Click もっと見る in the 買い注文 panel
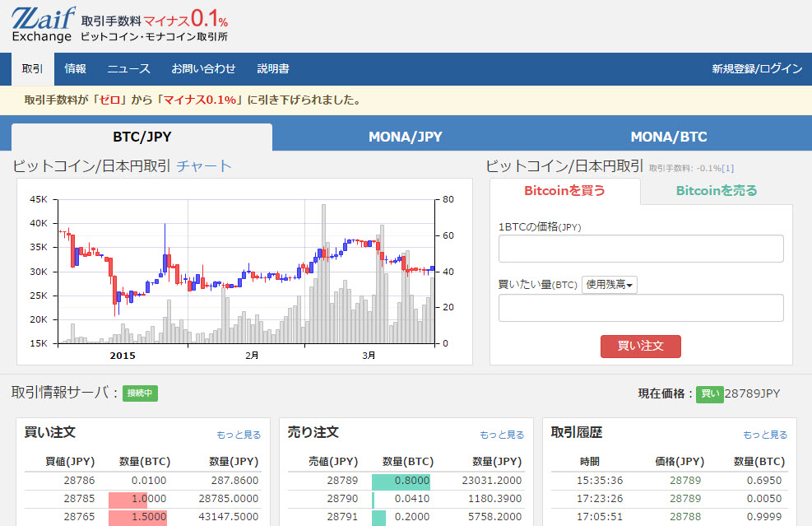This screenshot has width=812, height=526. click(x=239, y=435)
